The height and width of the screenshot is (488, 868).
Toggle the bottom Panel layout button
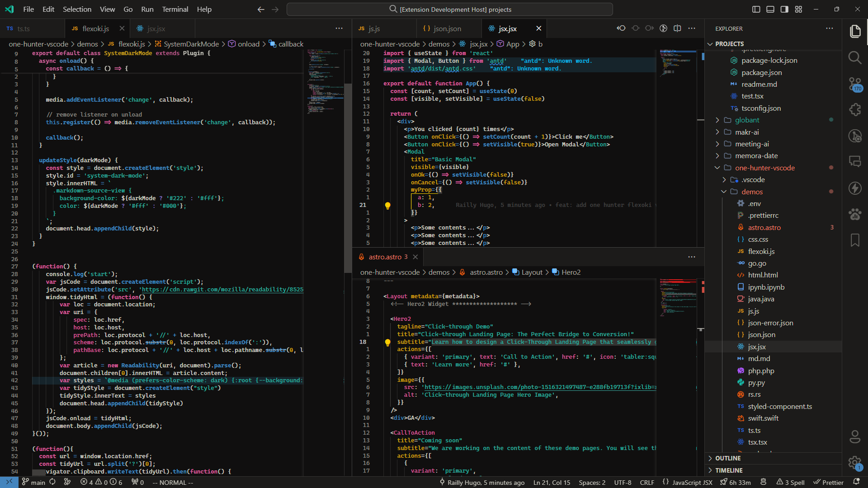(x=770, y=9)
